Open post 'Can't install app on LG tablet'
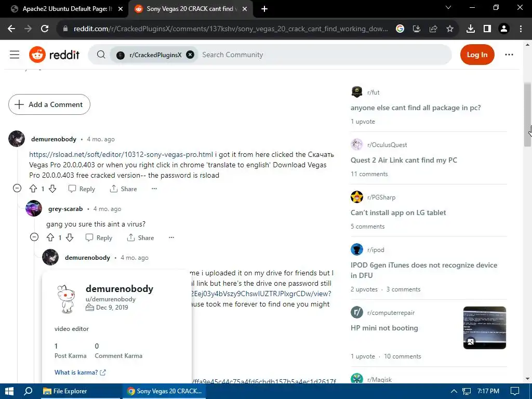The width and height of the screenshot is (532, 399). click(x=398, y=212)
